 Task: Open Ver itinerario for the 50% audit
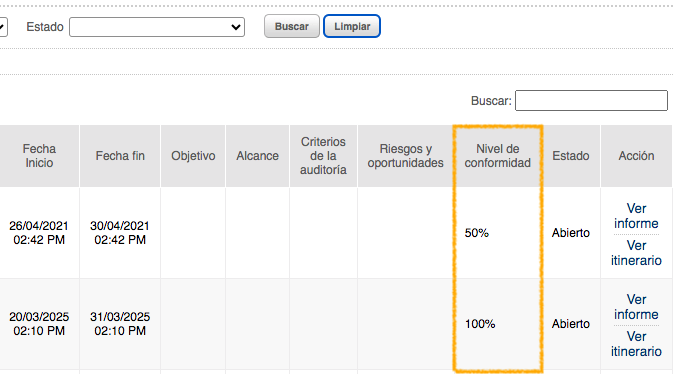[x=636, y=253]
